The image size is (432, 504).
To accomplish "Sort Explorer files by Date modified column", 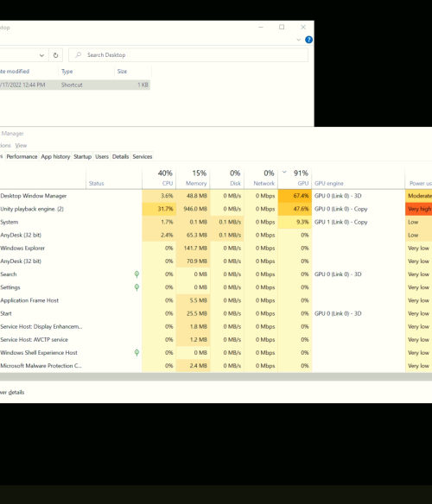I will (x=29, y=72).
